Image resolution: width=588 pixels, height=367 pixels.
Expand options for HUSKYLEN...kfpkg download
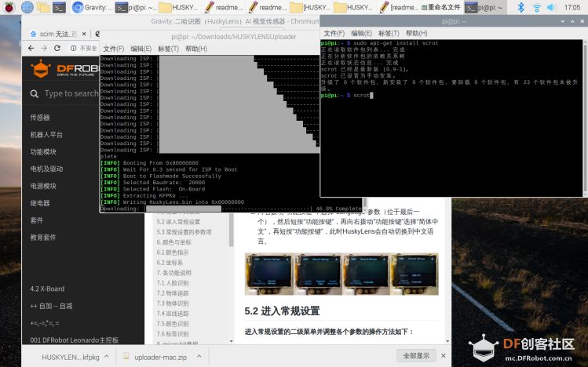tap(107, 357)
